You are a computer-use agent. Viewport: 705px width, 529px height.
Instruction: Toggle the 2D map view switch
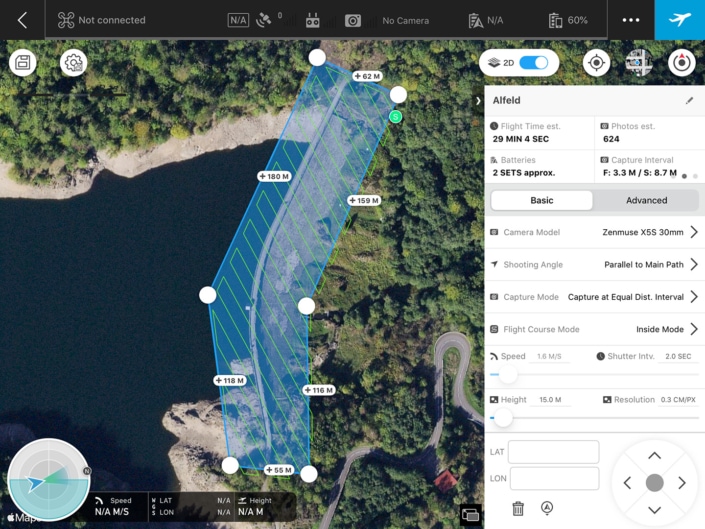click(x=534, y=63)
